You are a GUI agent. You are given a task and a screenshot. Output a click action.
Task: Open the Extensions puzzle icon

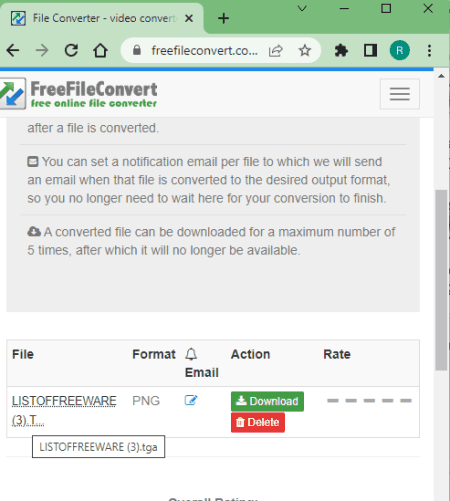pos(341,51)
